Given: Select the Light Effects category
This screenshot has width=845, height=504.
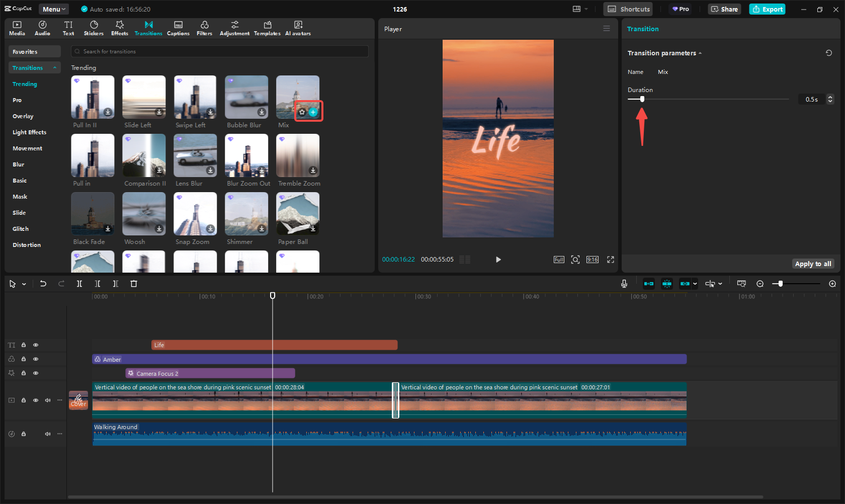Looking at the screenshot, I should pos(29,132).
